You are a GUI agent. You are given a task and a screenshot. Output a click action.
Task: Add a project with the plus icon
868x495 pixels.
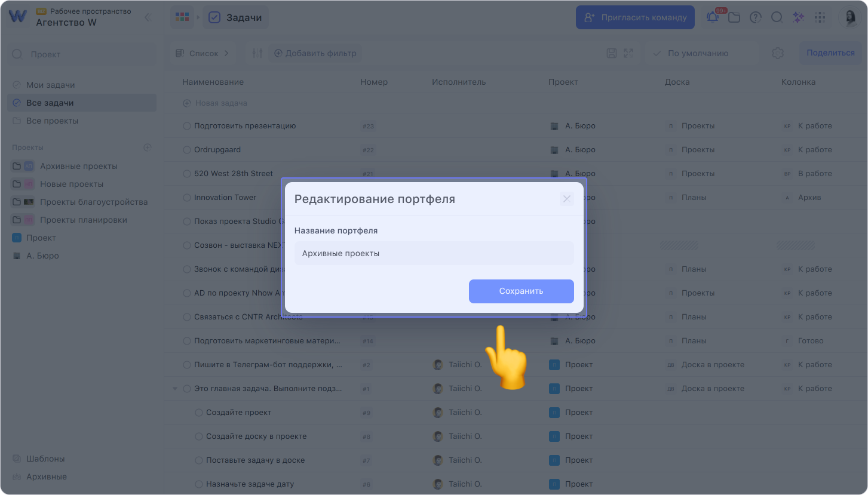148,147
